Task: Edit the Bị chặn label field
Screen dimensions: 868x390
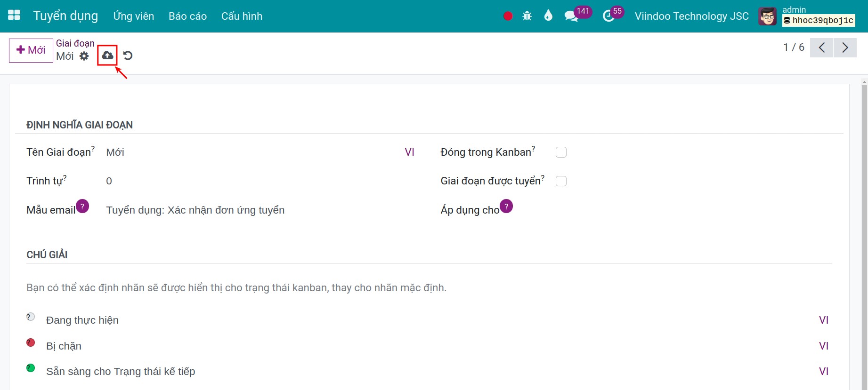Action: point(430,346)
